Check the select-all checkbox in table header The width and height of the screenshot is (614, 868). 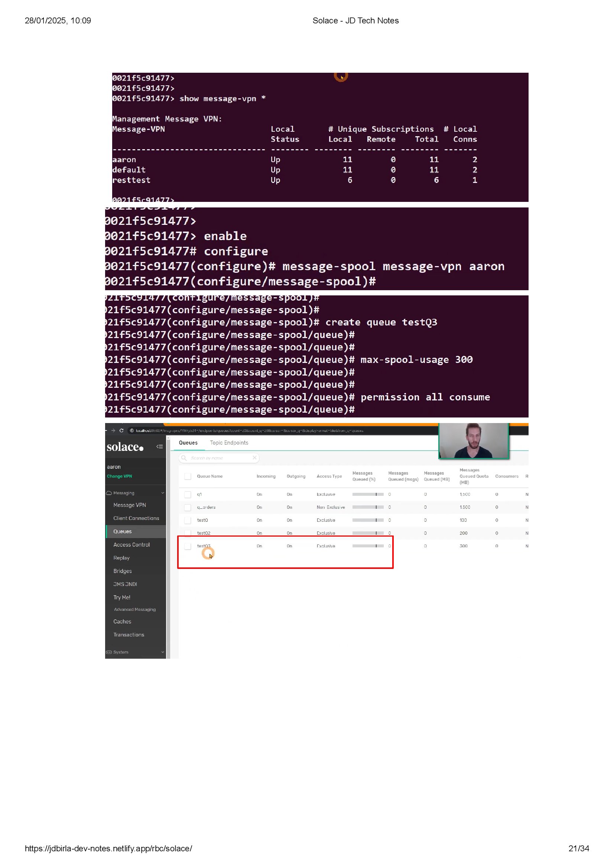(188, 476)
